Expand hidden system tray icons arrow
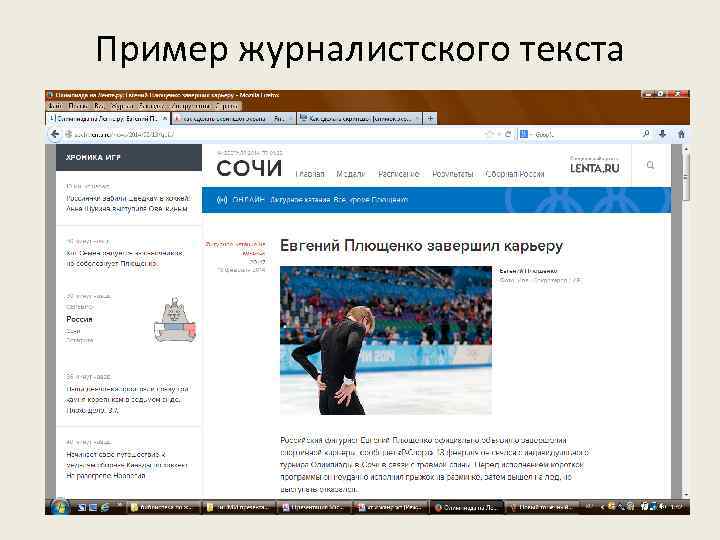 (602, 507)
